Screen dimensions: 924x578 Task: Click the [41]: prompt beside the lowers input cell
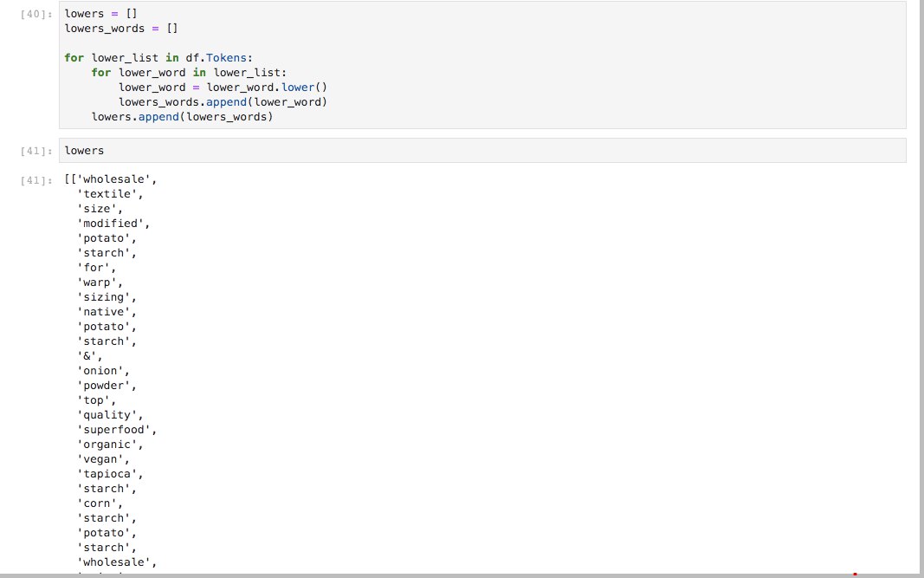click(x=36, y=151)
